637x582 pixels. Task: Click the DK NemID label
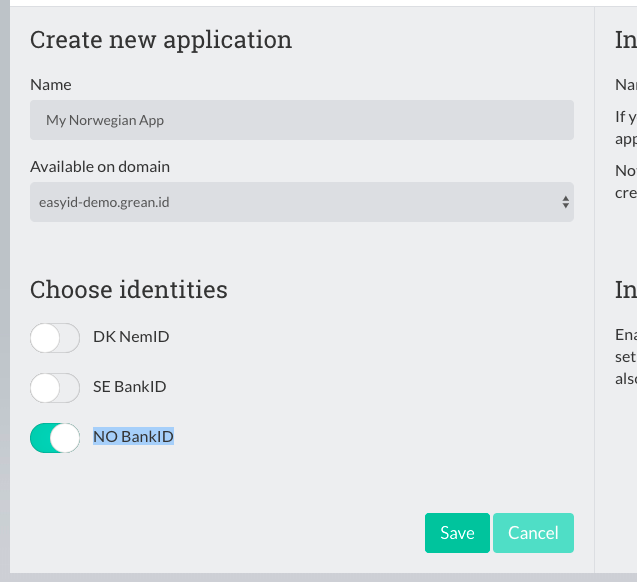pyautogui.click(x=131, y=337)
